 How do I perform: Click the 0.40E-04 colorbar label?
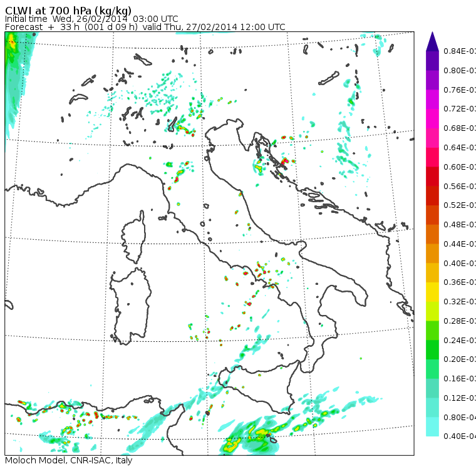point(460,436)
